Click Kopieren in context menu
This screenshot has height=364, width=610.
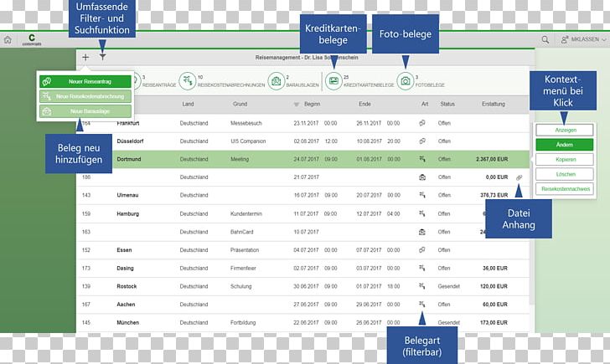[x=566, y=159]
